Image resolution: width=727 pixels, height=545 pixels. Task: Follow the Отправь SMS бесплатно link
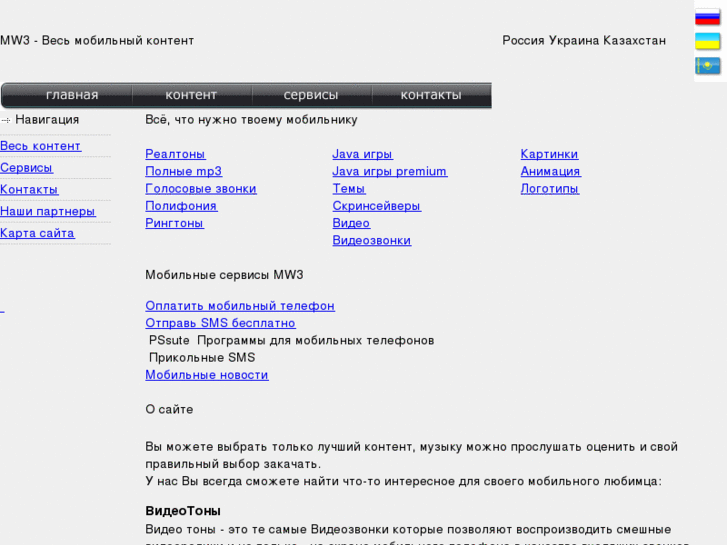pos(220,323)
